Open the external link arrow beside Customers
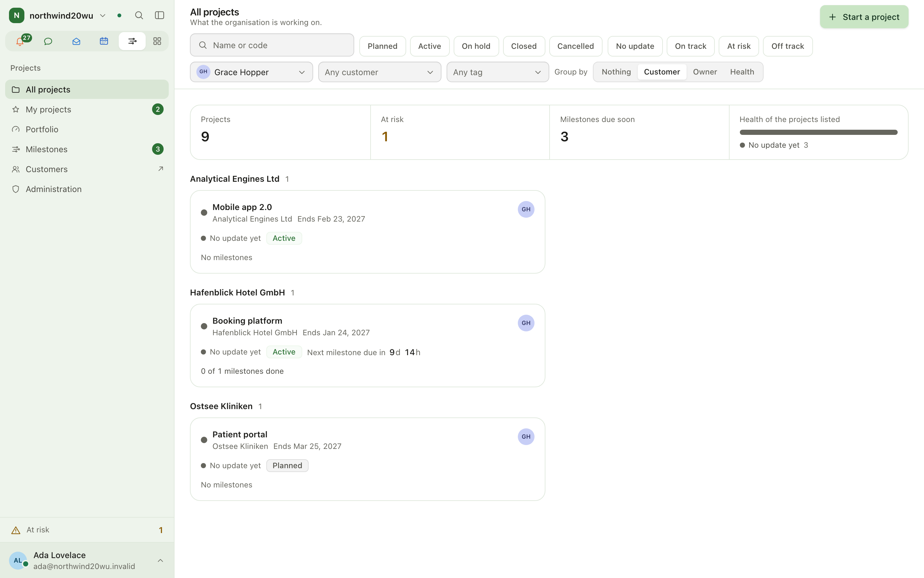The width and height of the screenshot is (924, 578). click(161, 169)
